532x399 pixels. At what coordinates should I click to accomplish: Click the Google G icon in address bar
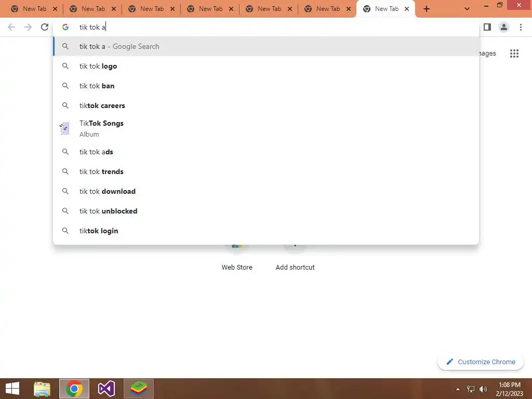(65, 27)
